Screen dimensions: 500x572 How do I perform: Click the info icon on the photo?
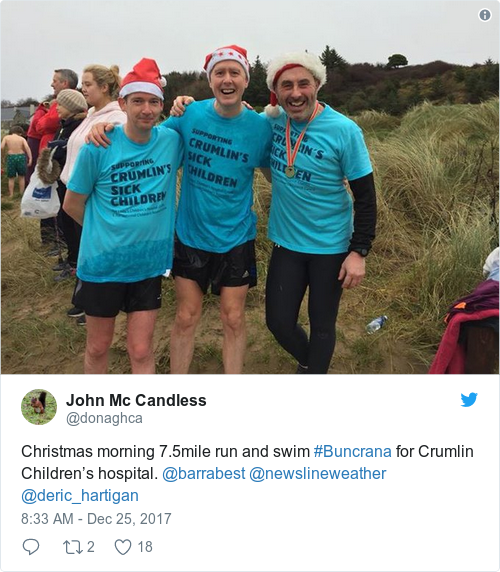[x=485, y=15]
